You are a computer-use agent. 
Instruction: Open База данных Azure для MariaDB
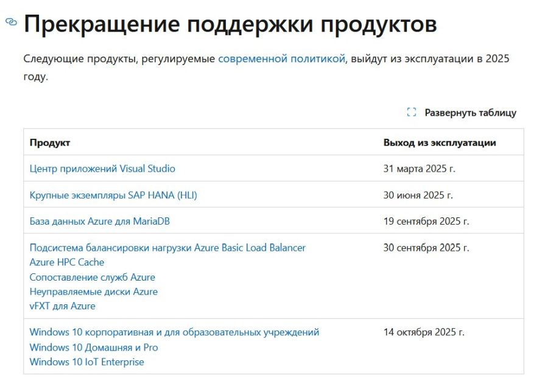pyautogui.click(x=99, y=222)
